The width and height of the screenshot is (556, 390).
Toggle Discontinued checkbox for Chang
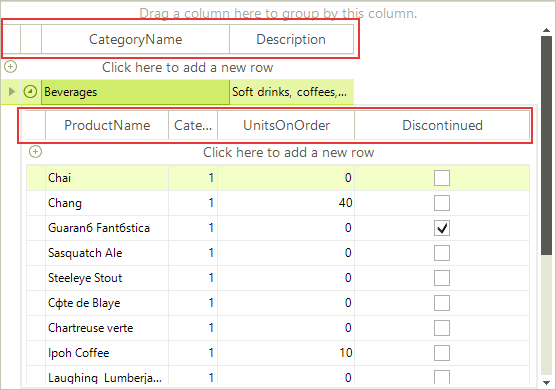(x=442, y=203)
